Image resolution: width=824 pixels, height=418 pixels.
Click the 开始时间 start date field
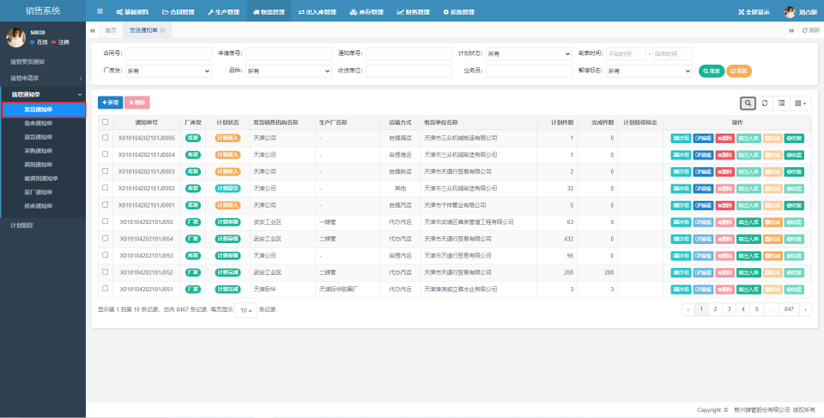click(x=626, y=54)
